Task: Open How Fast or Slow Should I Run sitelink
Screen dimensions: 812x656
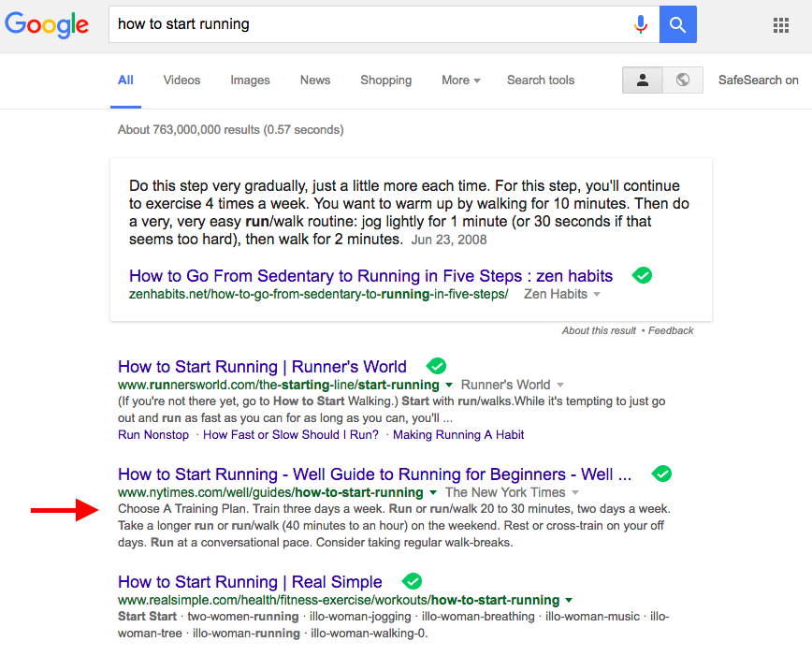Action: [291, 435]
